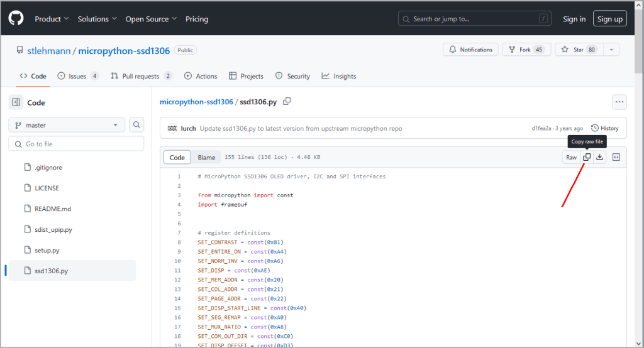Switch to the Pull requests tab
The width and height of the screenshot is (644, 348).
point(141,76)
